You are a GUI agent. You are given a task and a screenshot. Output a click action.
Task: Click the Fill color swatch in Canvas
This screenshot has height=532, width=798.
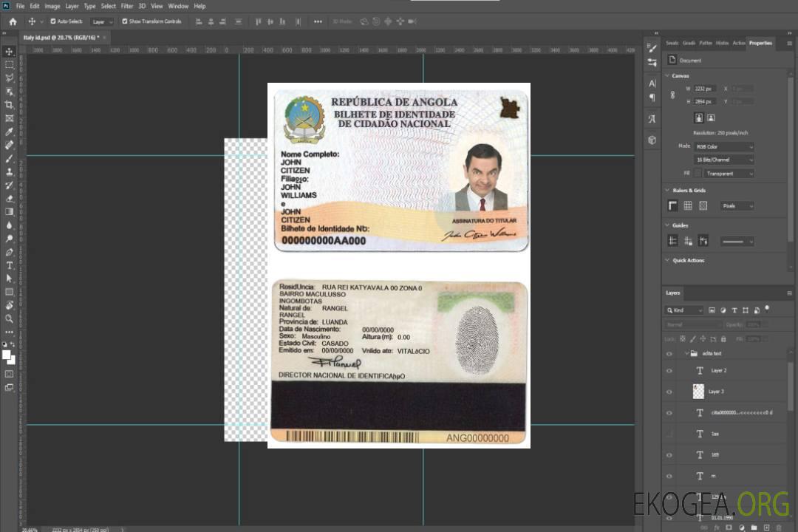698,174
